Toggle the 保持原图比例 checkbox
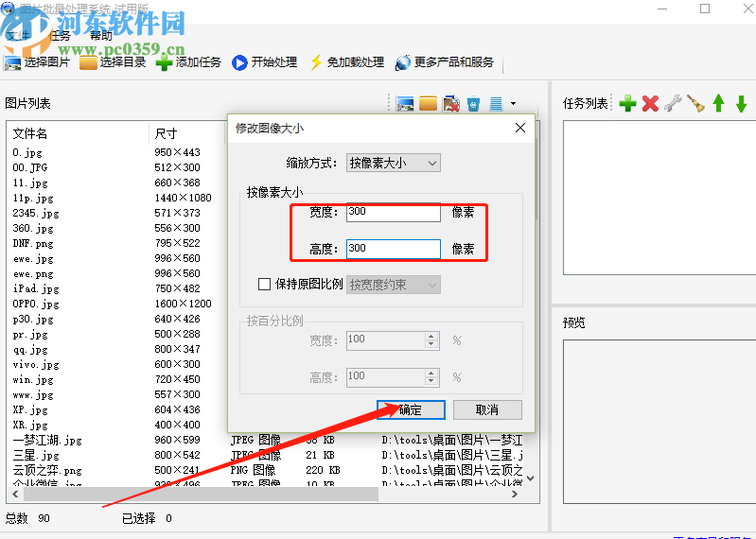 [264, 285]
